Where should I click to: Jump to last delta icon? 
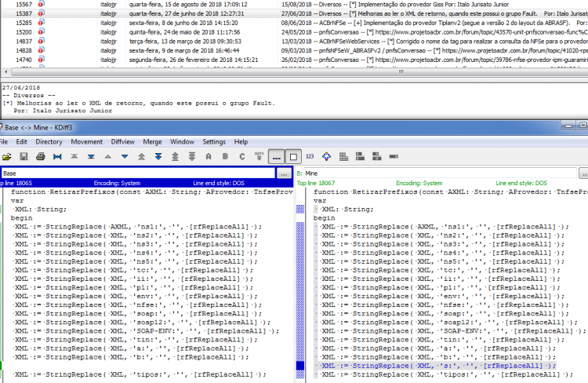tap(91, 157)
